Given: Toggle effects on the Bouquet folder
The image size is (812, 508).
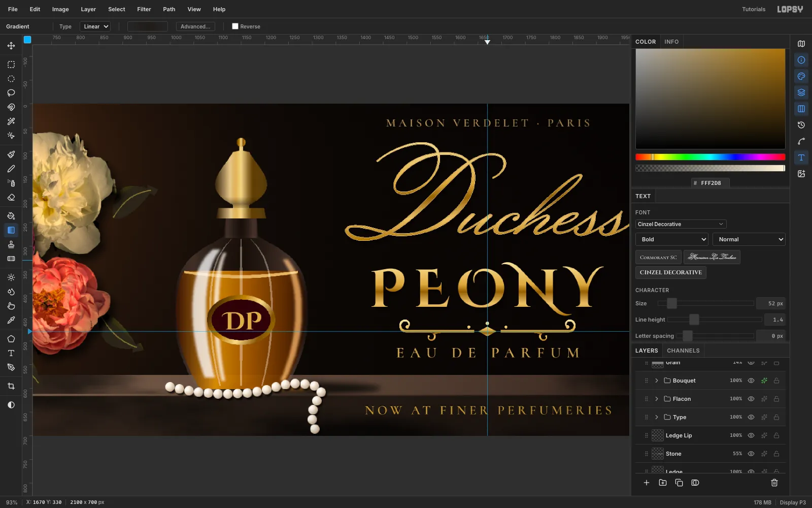Looking at the screenshot, I should point(764,380).
